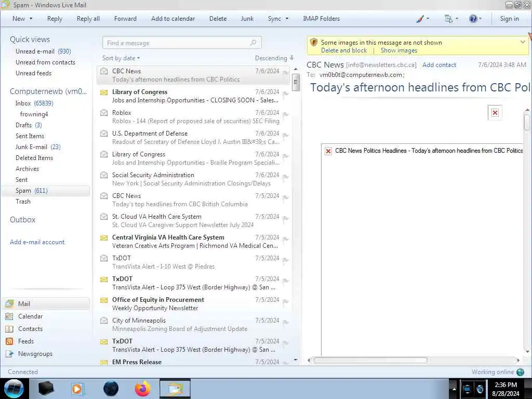The width and height of the screenshot is (532, 399).
Task: Click the Working online globe status icon
Action: click(x=520, y=372)
